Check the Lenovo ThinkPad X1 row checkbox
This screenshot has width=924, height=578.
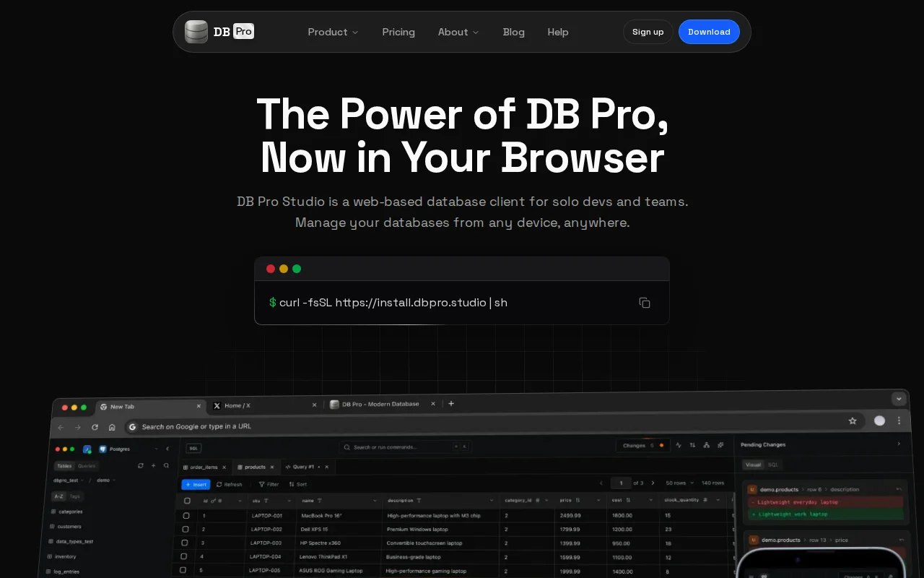click(184, 556)
